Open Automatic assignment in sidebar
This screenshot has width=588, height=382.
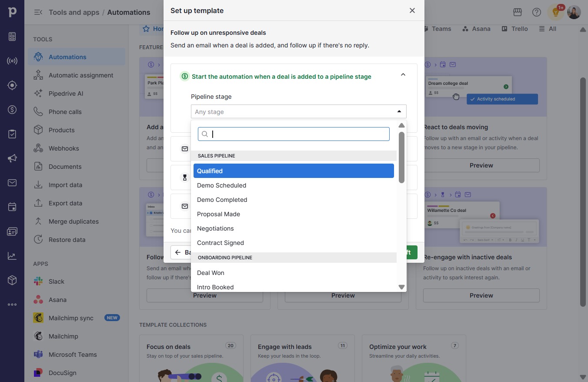(x=77, y=75)
